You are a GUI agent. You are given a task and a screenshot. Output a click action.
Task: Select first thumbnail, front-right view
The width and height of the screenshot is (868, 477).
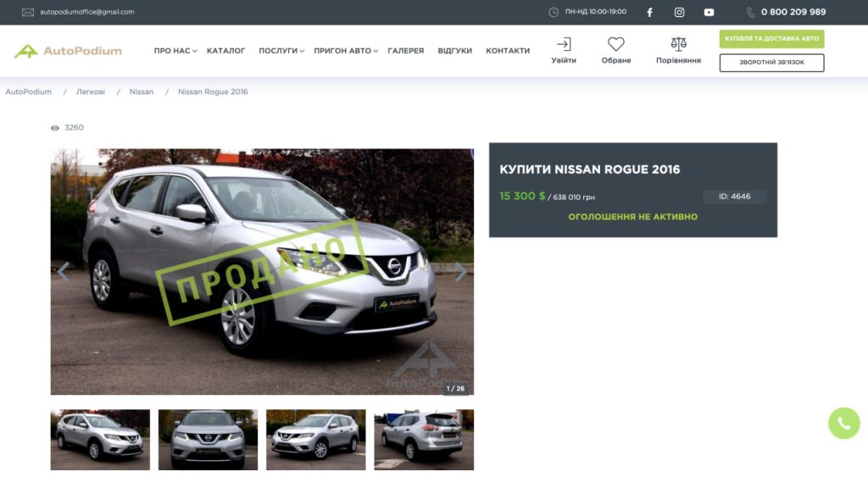pos(100,440)
